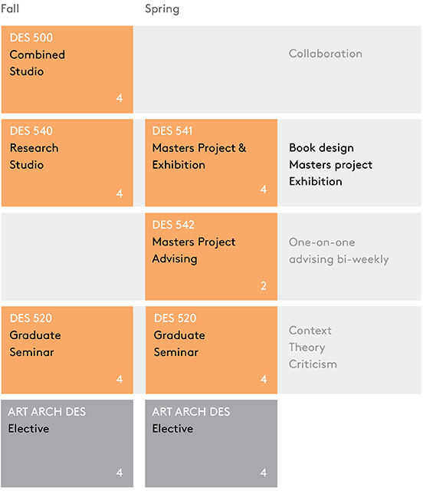The width and height of the screenshot is (423, 504).
Task: Click the Criticism label
Action: [313, 364]
